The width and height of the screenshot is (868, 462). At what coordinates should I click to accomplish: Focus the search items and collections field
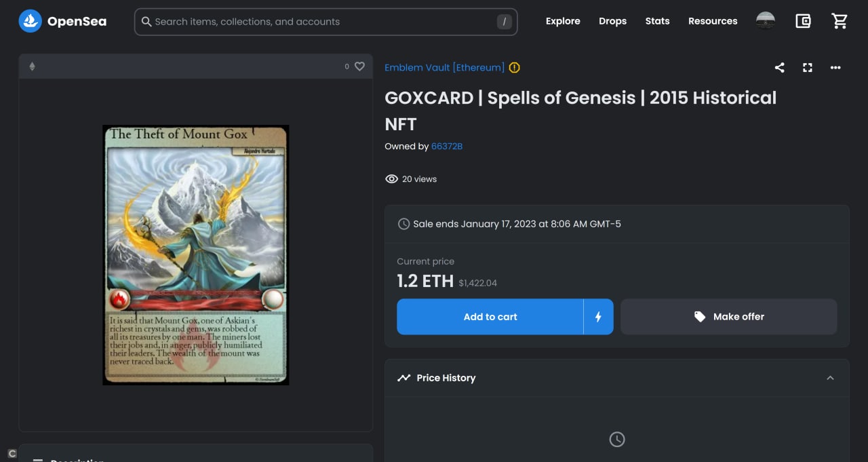(x=325, y=22)
